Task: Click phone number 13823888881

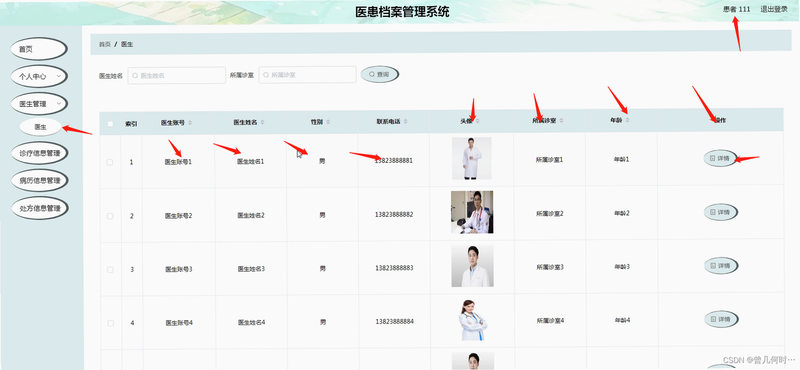Action: click(393, 160)
